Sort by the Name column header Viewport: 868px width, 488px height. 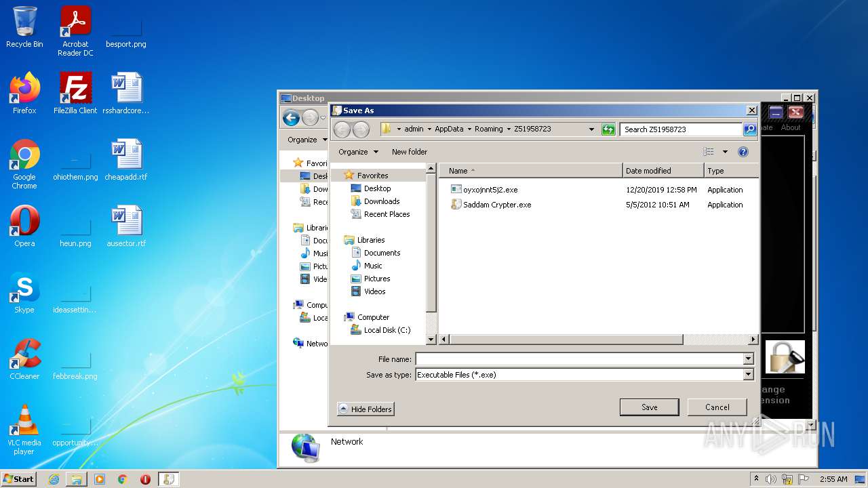530,171
